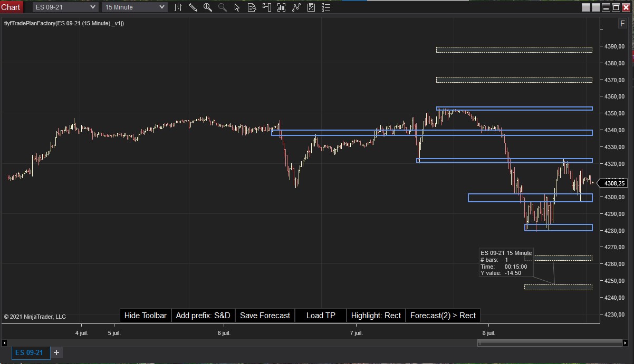
Task: Open the 15 Minute interval dropdown
Action: (135, 7)
